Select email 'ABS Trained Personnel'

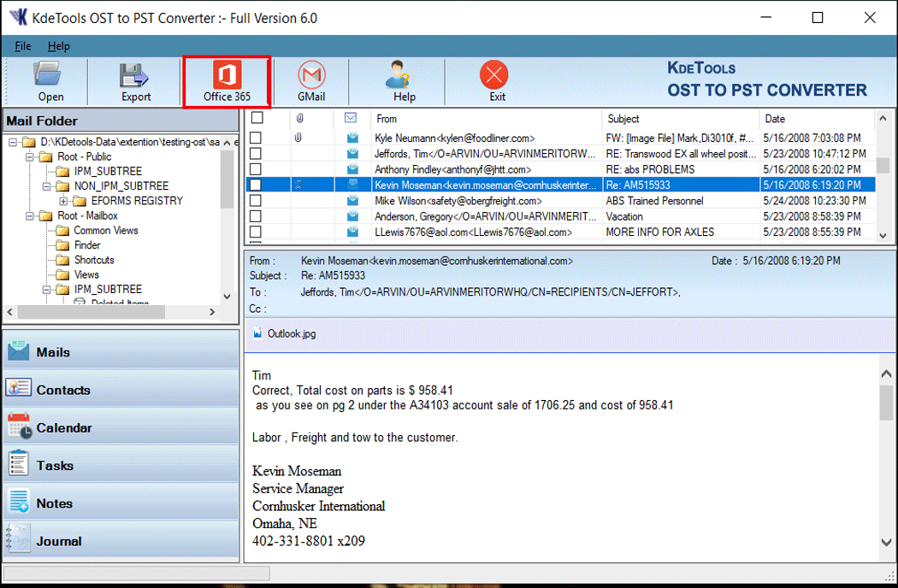click(654, 201)
